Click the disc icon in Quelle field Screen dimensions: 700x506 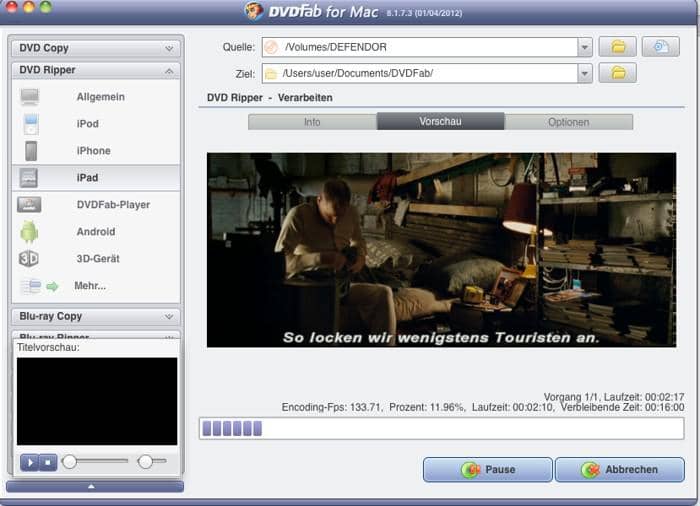271,47
